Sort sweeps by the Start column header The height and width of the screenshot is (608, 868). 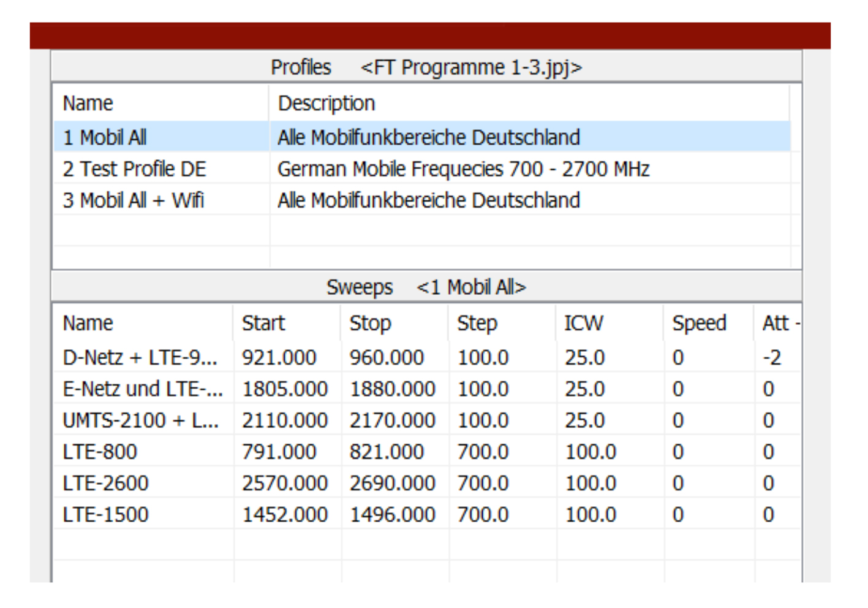click(x=263, y=323)
